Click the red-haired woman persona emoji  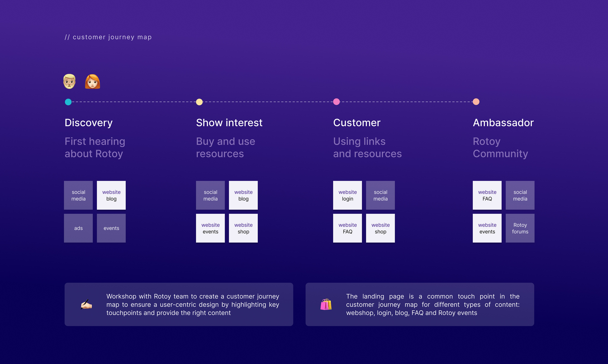(92, 81)
